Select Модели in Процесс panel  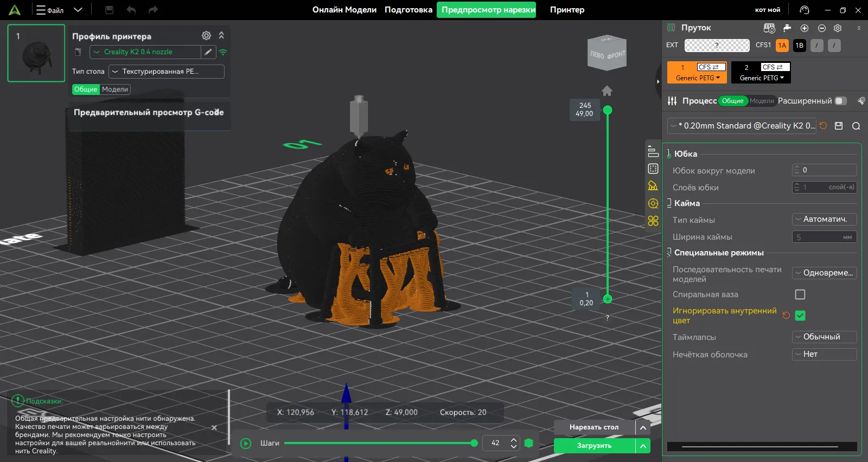(762, 101)
